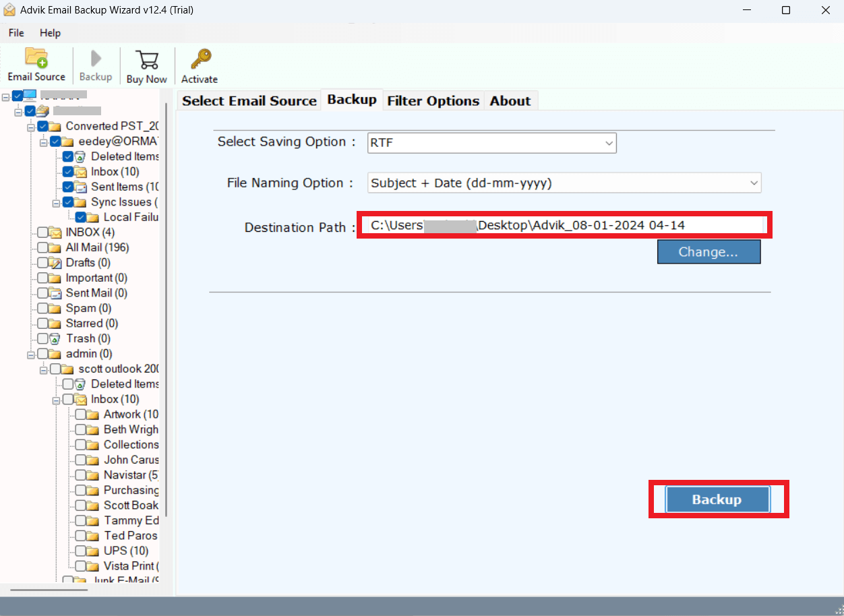Collapse the scott outlook node
Viewport: 844px width, 616px height.
pyautogui.click(x=44, y=369)
